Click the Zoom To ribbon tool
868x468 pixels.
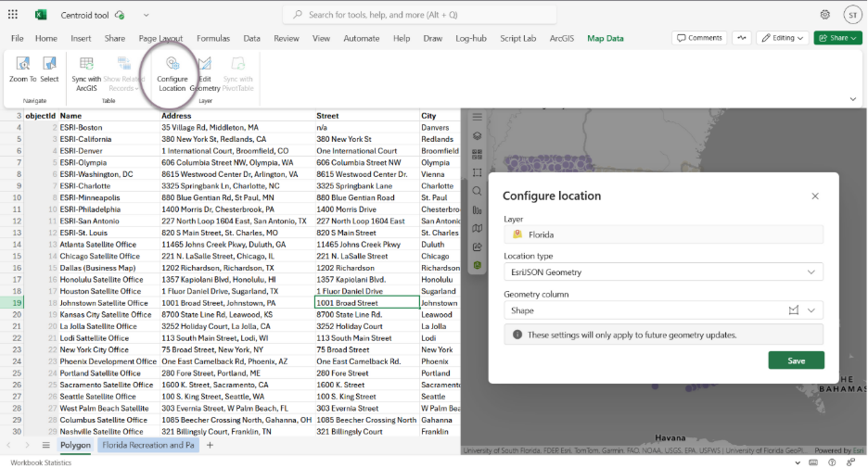point(22,70)
